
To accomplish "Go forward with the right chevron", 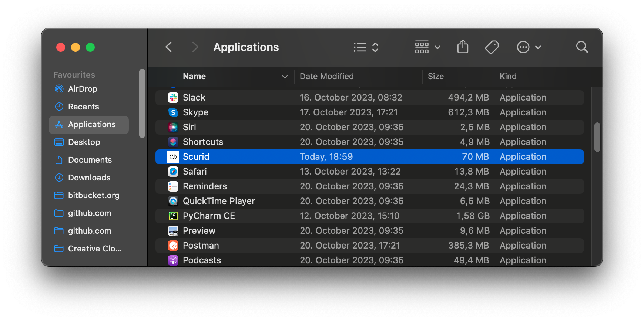I will click(195, 47).
